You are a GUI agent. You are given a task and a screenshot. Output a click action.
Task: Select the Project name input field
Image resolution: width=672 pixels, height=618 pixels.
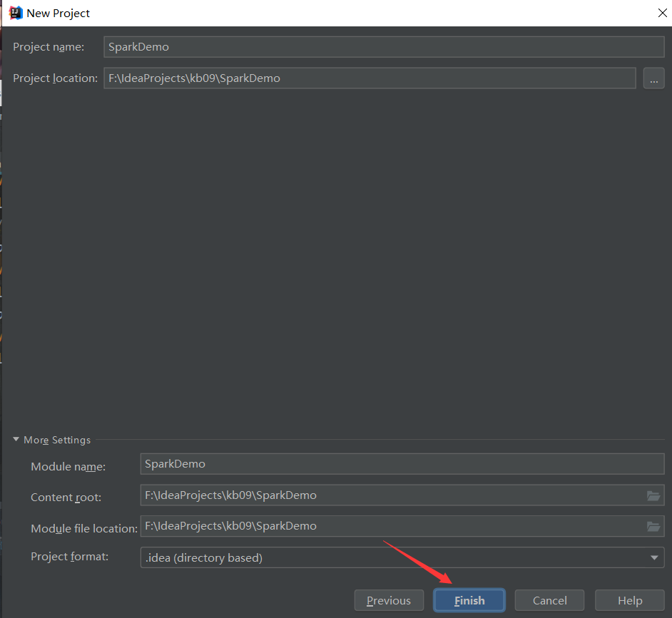(x=383, y=46)
